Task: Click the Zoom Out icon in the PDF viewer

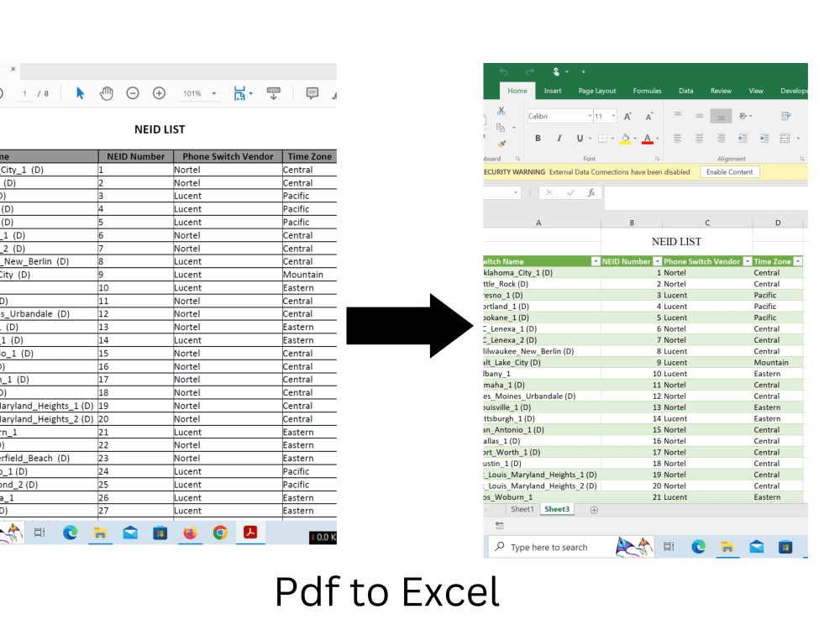Action: (x=133, y=93)
